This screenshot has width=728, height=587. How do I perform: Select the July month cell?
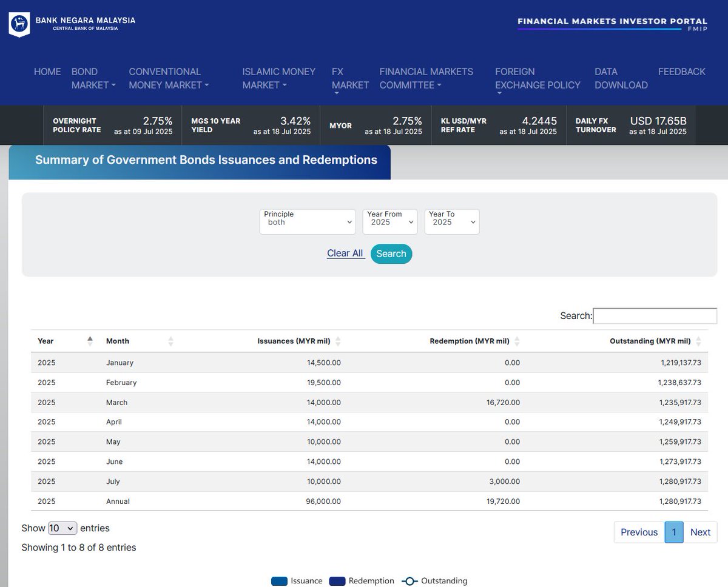pos(113,482)
